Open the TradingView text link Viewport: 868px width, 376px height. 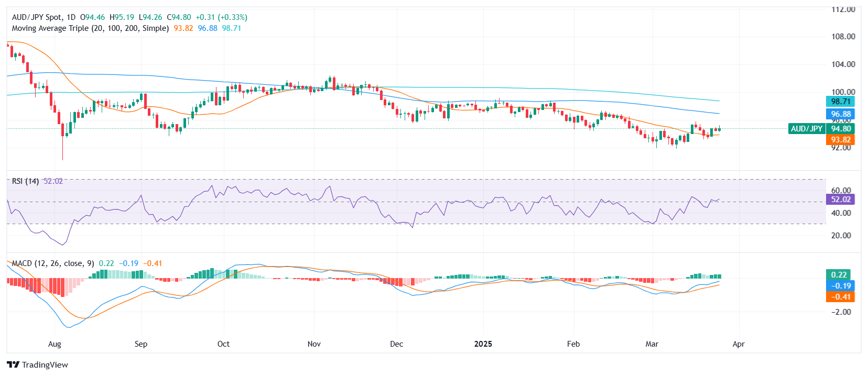tap(45, 365)
